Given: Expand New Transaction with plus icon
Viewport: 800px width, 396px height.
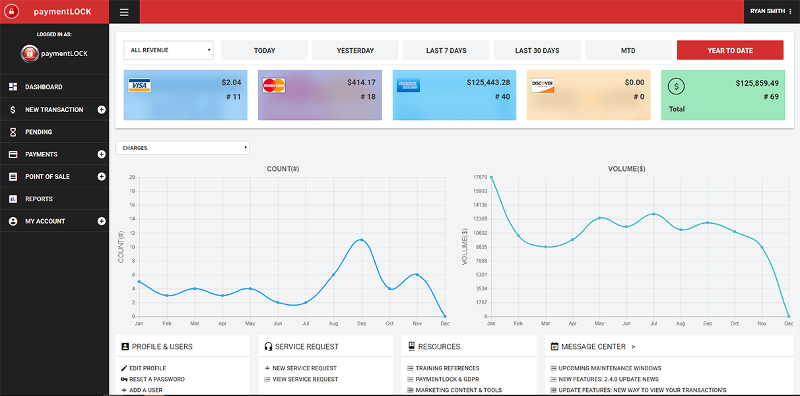Looking at the screenshot, I should pyautogui.click(x=102, y=109).
